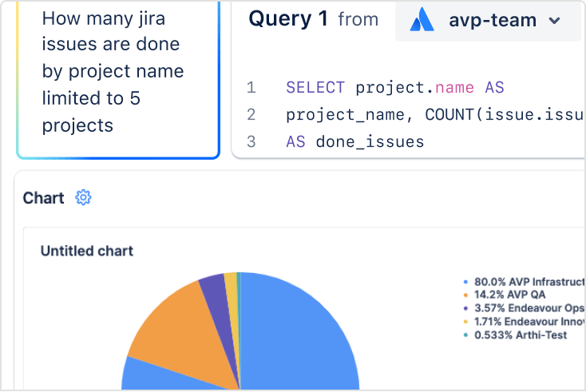The image size is (586, 392).
Task: Click the purple pie slice
Action: [212, 292]
